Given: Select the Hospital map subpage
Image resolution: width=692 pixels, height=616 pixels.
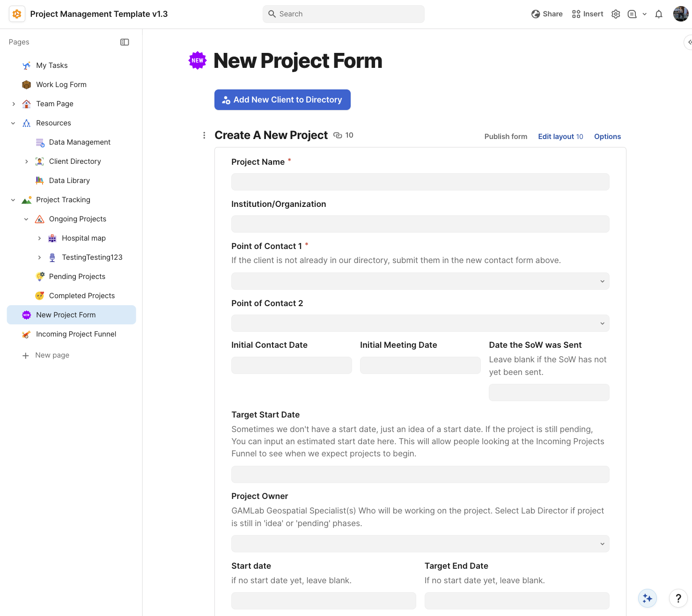Looking at the screenshot, I should click(x=83, y=238).
